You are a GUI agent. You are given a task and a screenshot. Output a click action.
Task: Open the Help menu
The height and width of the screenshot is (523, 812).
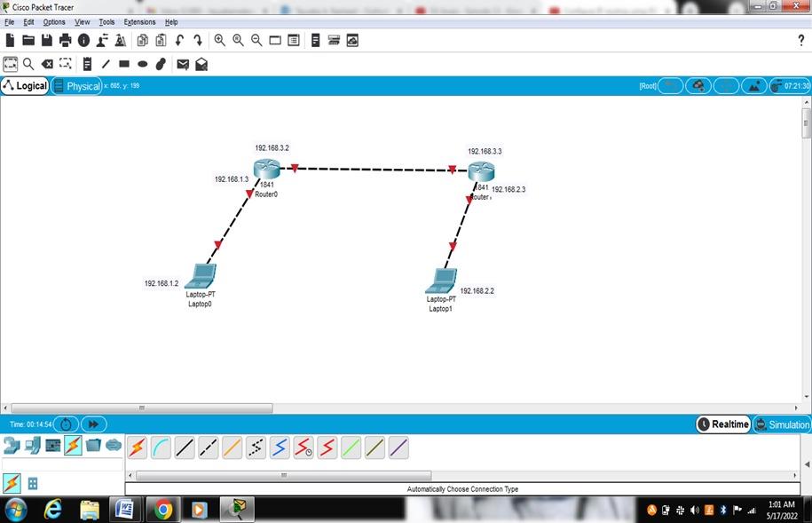coord(171,22)
